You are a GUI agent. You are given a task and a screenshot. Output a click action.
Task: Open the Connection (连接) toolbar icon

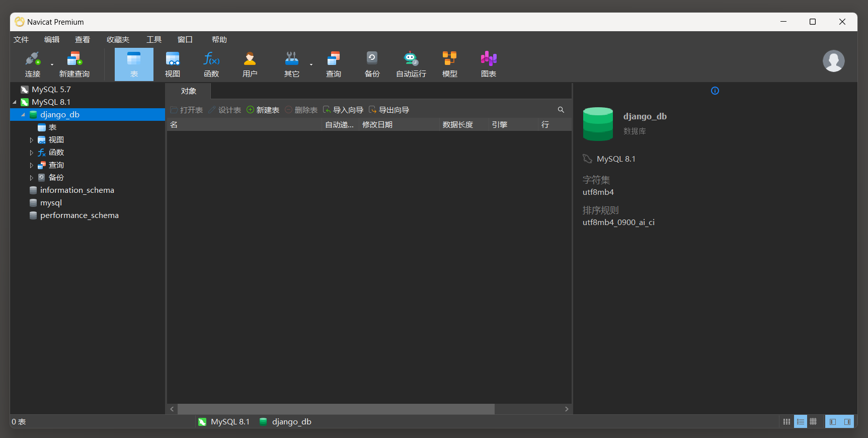pos(33,64)
